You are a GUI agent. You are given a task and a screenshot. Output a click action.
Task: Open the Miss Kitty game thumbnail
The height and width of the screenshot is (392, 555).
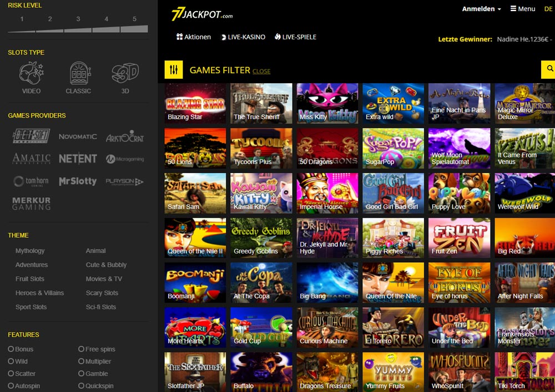327,103
